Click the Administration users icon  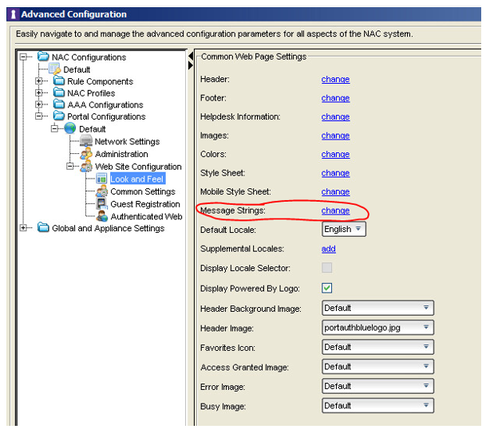tap(86, 154)
